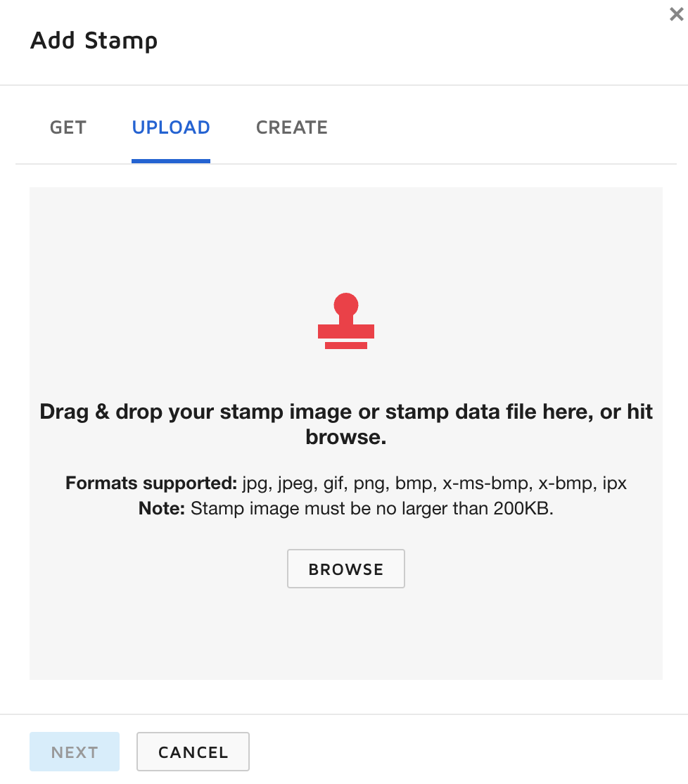This screenshot has width=688, height=784.
Task: Click the "jpg" format in the list
Action: 255,483
